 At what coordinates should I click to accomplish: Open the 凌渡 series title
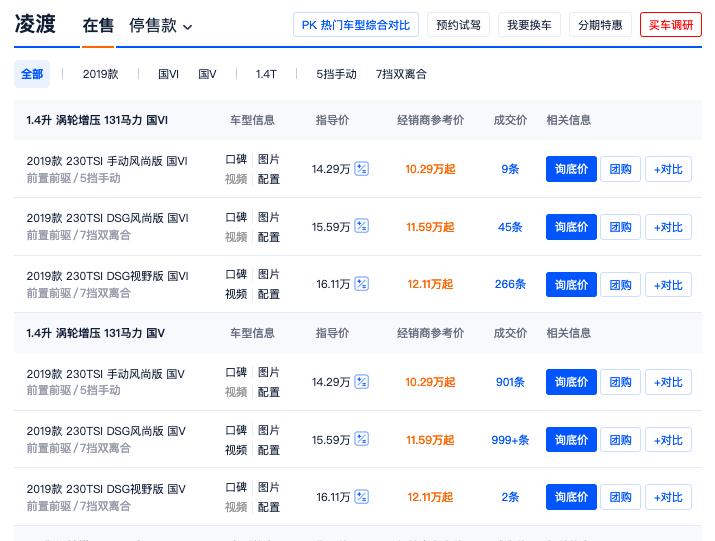coord(35,24)
